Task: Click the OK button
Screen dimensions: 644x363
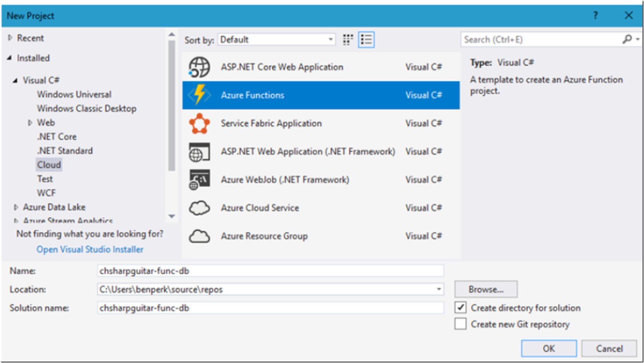Action: [549, 348]
